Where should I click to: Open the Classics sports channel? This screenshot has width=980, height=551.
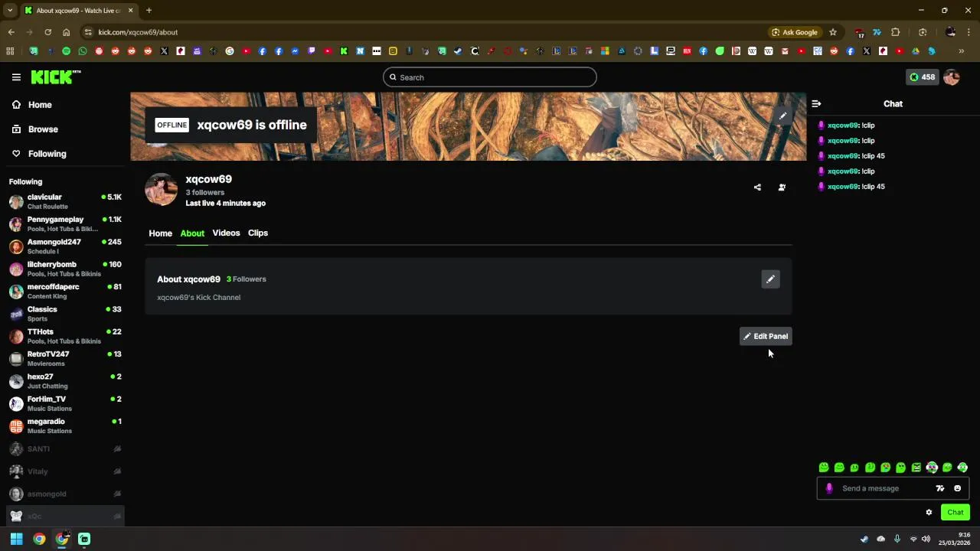[65, 314]
